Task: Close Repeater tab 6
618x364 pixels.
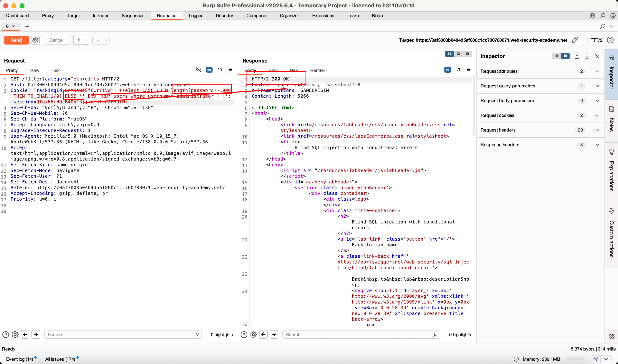Action: (14, 26)
